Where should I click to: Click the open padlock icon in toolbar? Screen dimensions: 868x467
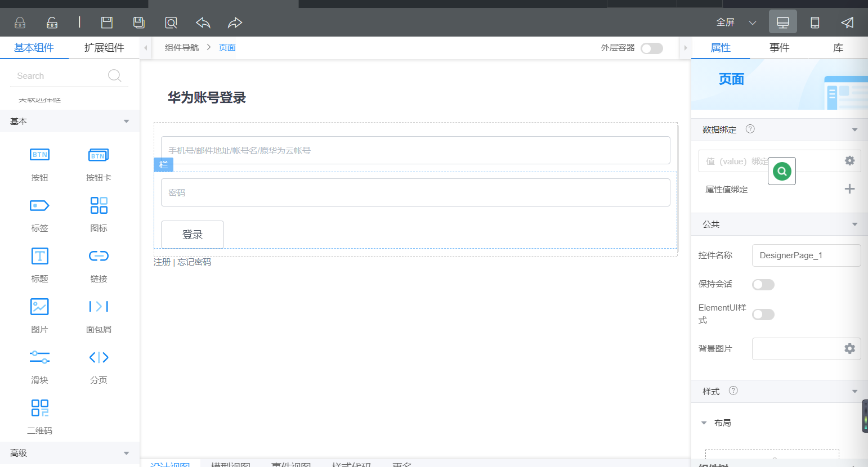[x=52, y=23]
